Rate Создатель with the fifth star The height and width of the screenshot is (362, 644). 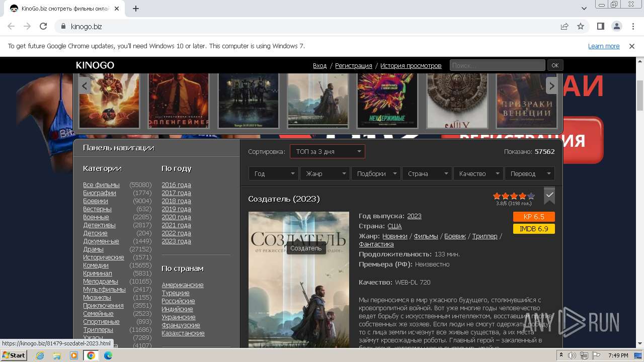pos(531,196)
